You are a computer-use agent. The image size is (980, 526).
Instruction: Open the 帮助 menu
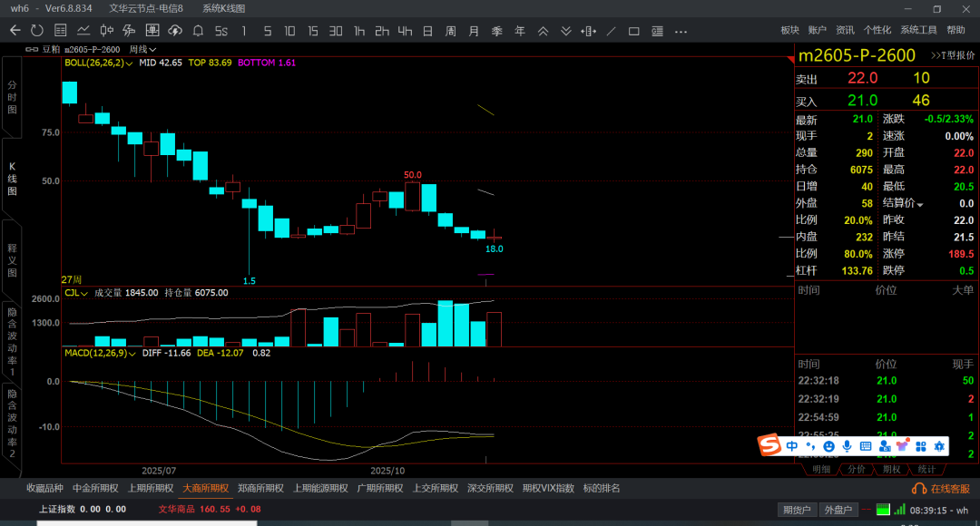coord(955,30)
